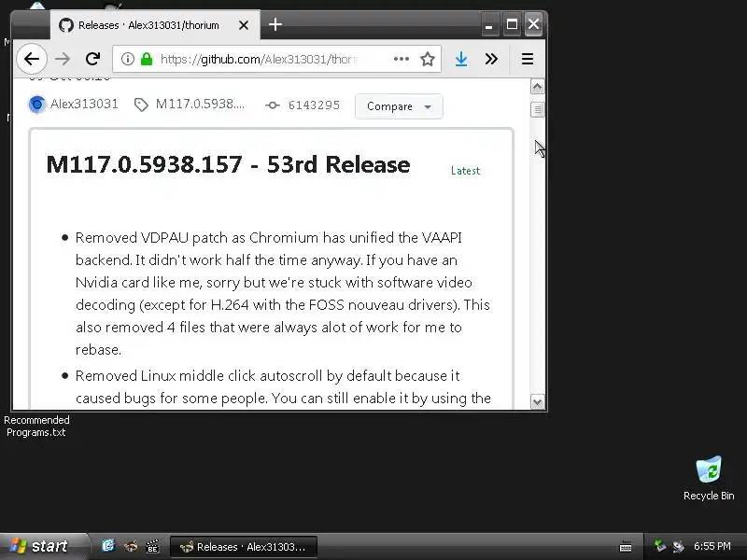Launch the second quick launch icon
This screenshot has height=560, width=747.
click(x=131, y=546)
